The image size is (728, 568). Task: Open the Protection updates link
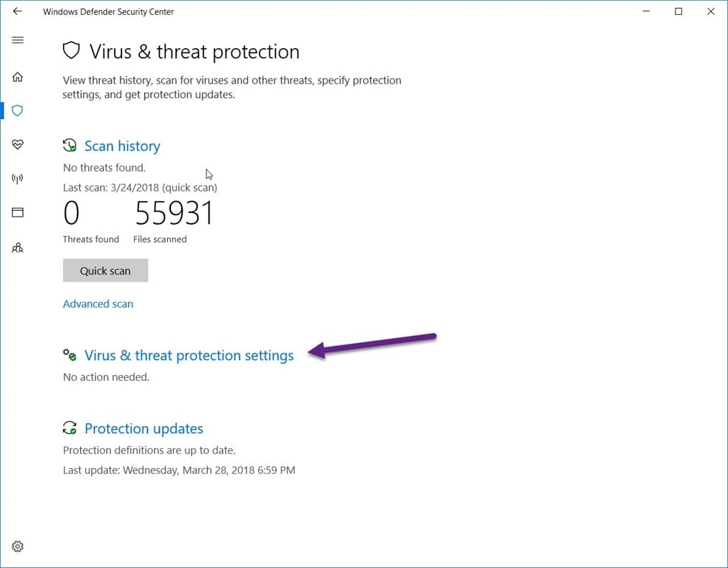click(144, 429)
